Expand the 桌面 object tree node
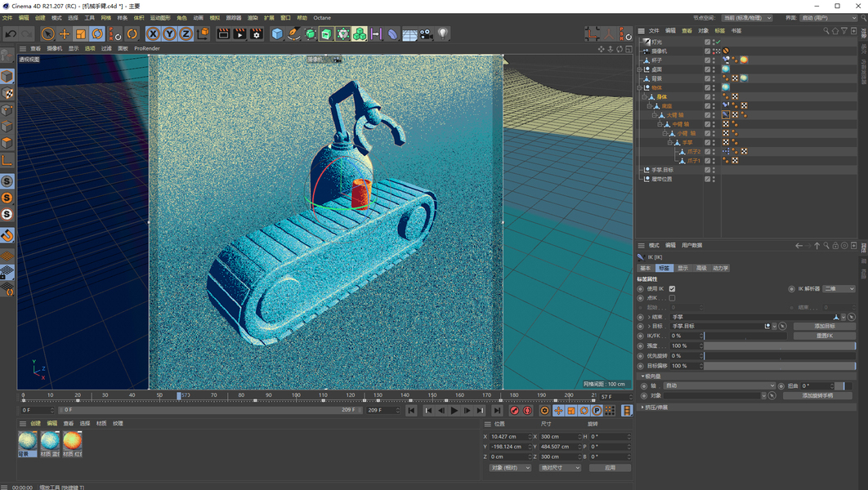The width and height of the screenshot is (868, 490). [x=639, y=69]
